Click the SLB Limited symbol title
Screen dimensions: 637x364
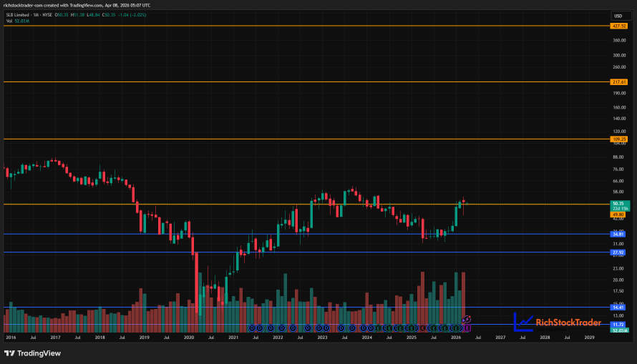tap(18, 15)
